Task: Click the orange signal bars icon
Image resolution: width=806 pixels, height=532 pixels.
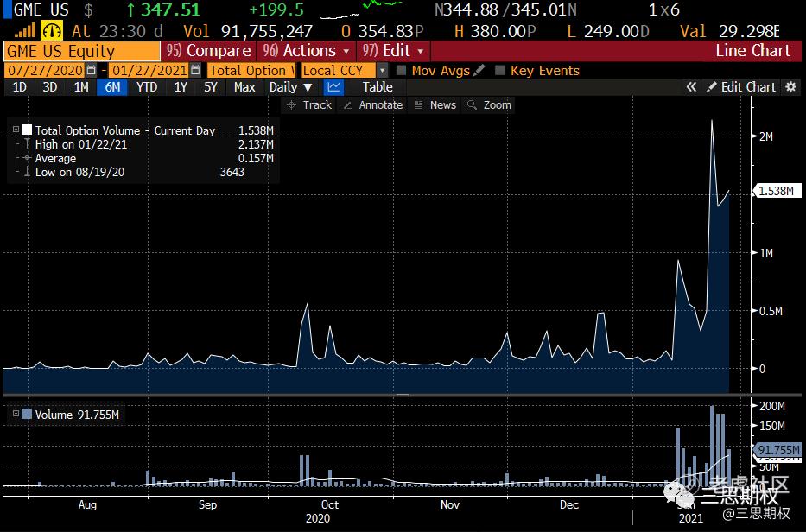Action: [x=25, y=31]
